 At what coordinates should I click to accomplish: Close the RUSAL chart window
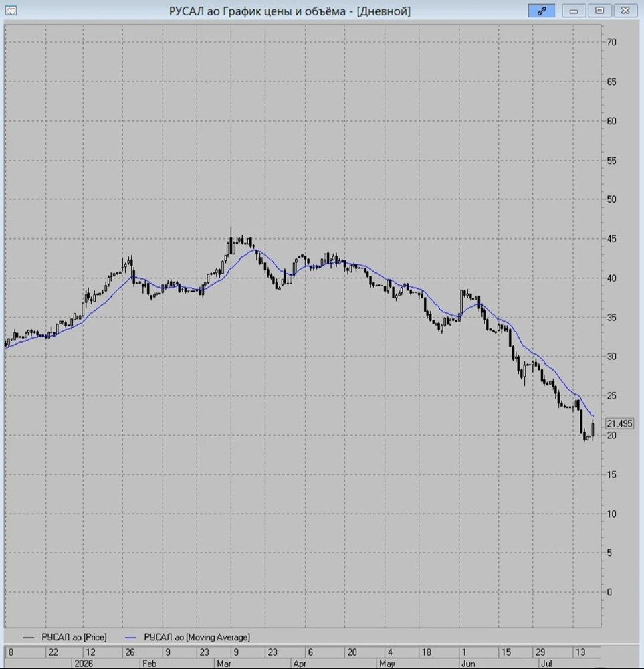625,11
